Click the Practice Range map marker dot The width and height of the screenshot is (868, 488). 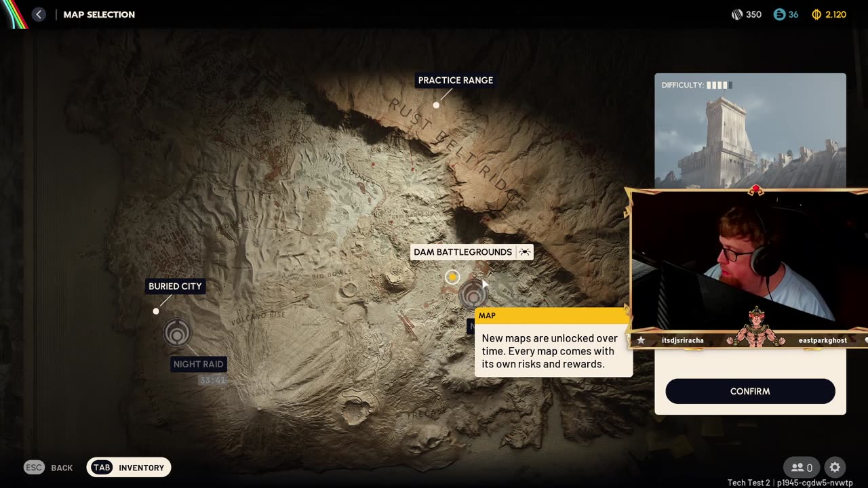pyautogui.click(x=436, y=105)
